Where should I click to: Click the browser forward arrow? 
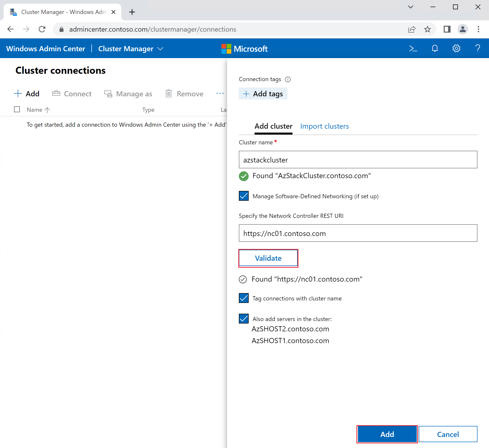point(26,29)
